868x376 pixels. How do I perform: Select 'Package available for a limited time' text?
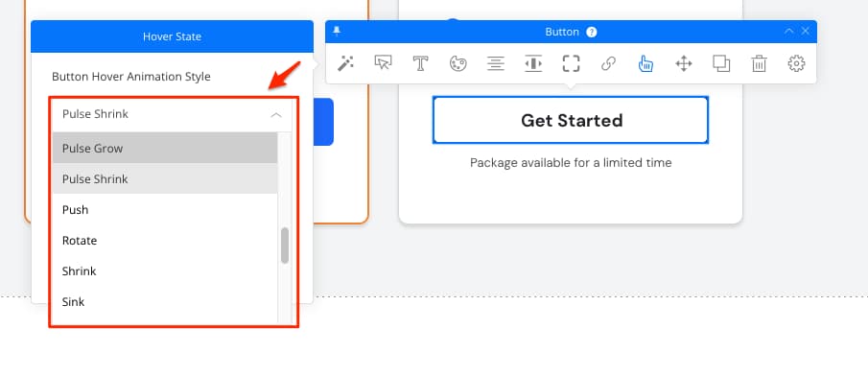571,163
